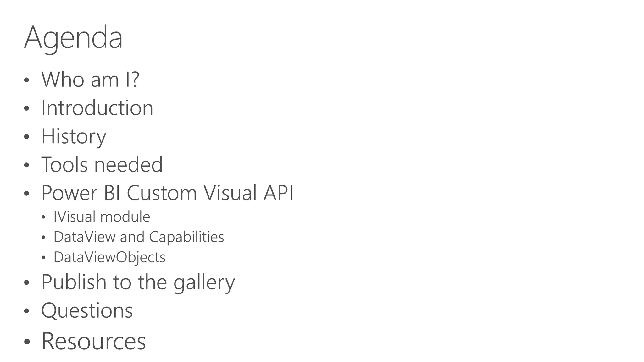Click the 'IVisual module' sub-bullet
644x362 pixels.
[102, 217]
